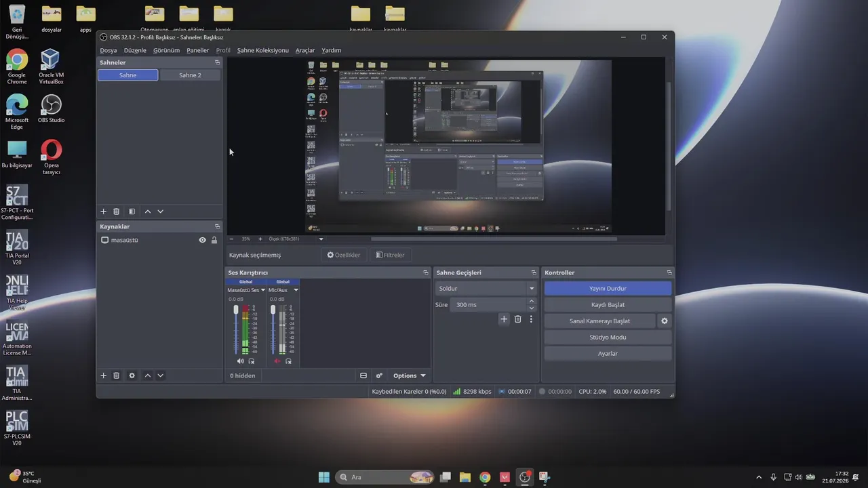Image resolution: width=868 pixels, height=488 pixels.
Task: Add a new scene with plus icon in Sahneler
Action: tap(103, 211)
